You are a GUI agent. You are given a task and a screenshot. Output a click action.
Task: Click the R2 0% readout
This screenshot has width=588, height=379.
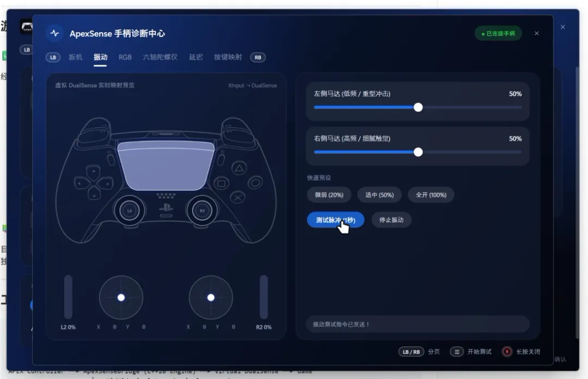coord(264,327)
